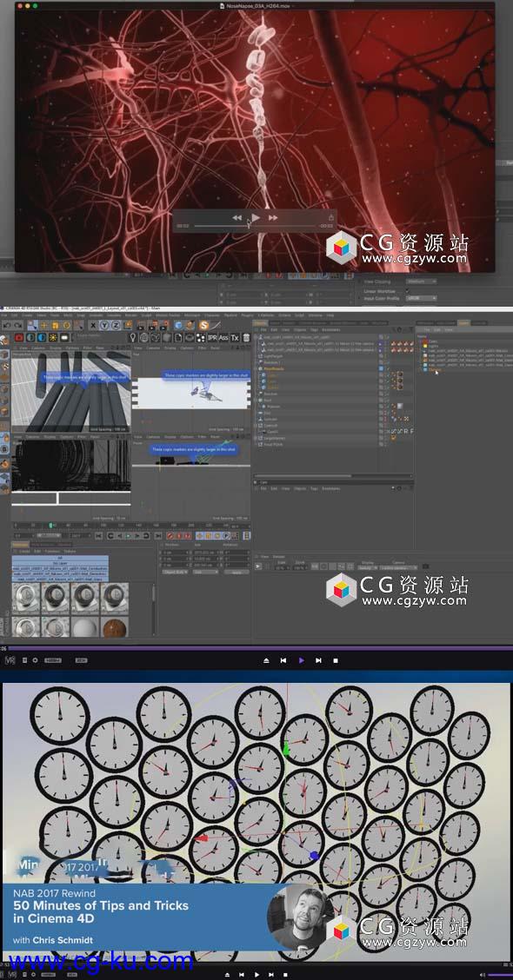
Task: Toggle the X axis lock
Action: tap(92, 325)
